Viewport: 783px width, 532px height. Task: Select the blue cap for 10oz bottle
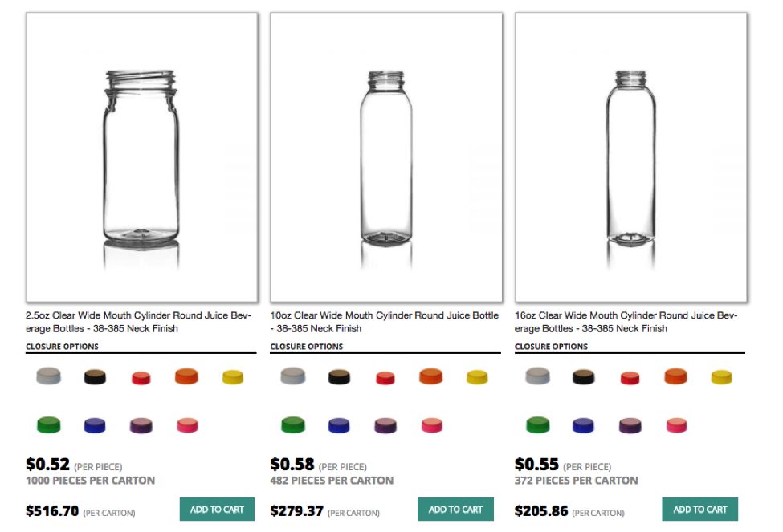pyautogui.click(x=339, y=425)
